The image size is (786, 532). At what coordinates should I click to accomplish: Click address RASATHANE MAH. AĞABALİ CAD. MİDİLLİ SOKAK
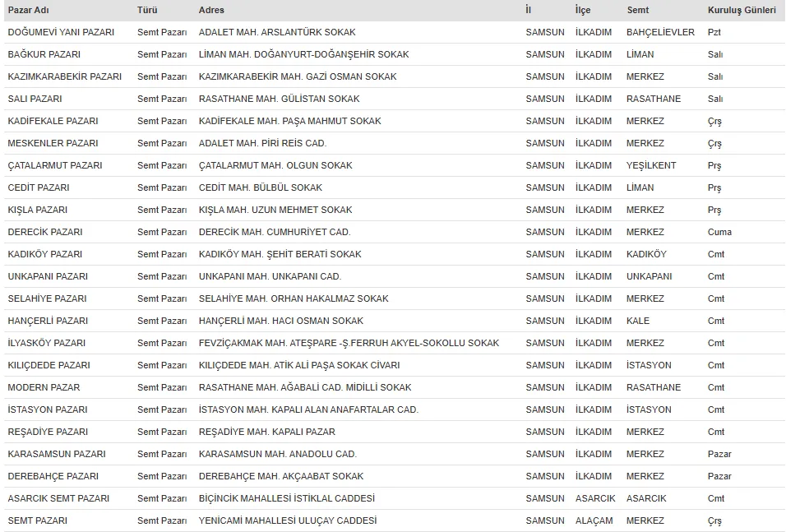[x=305, y=387]
